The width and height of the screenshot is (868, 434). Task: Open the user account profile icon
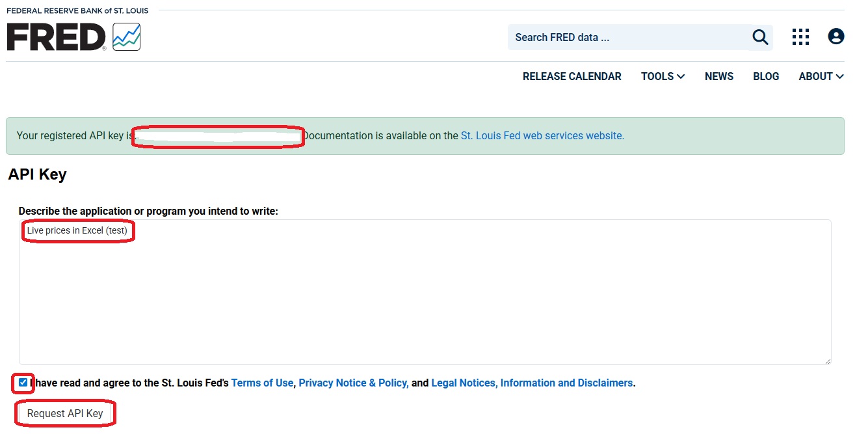(x=835, y=37)
